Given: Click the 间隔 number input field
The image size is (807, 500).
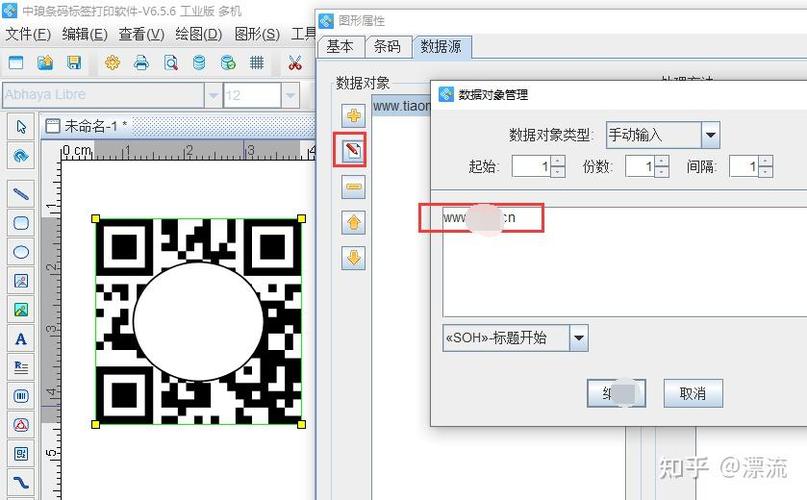Looking at the screenshot, I should click(x=744, y=166).
